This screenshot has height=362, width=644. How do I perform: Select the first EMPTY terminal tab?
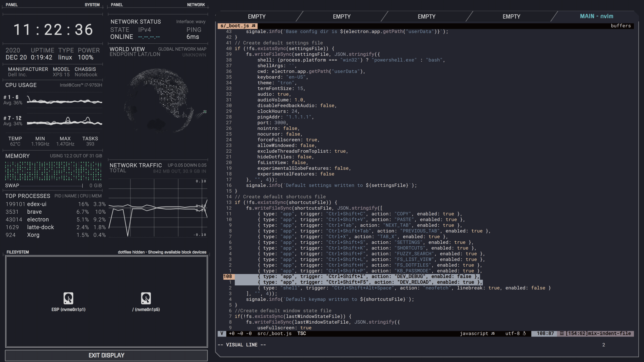click(x=257, y=16)
